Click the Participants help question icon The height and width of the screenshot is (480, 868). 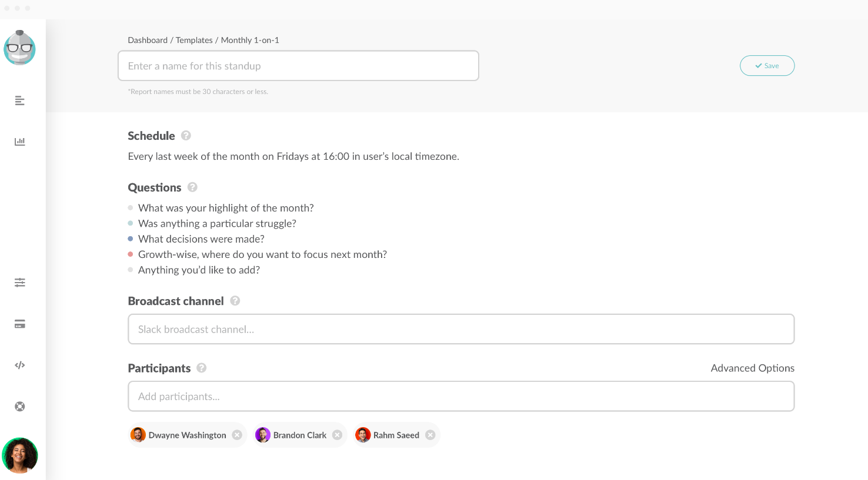(202, 368)
